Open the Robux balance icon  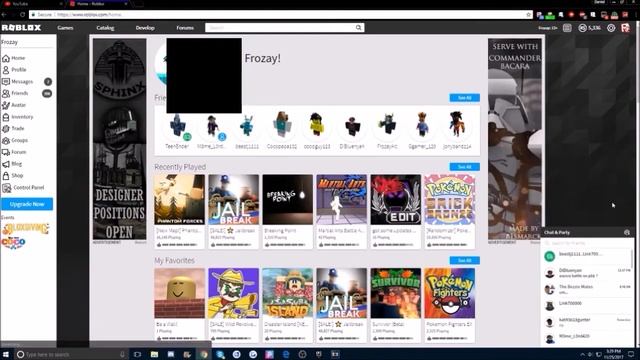[582, 28]
